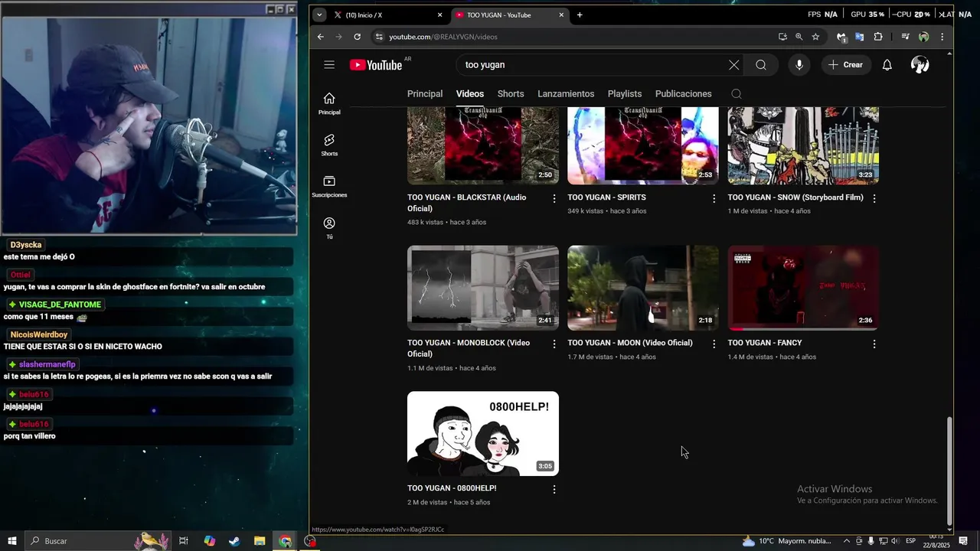Open the YouTube account avatar menu
This screenshot has height=551, width=980.
920,65
